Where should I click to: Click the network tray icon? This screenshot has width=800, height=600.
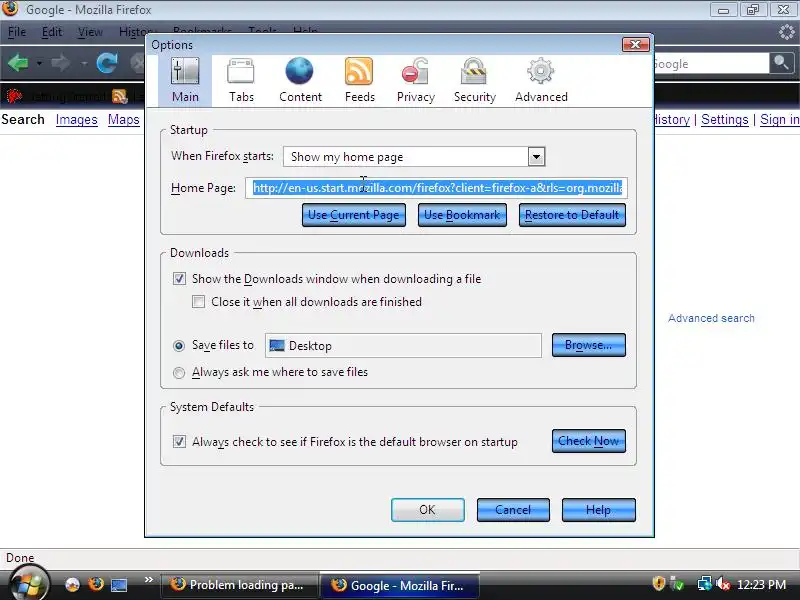[x=705, y=584]
